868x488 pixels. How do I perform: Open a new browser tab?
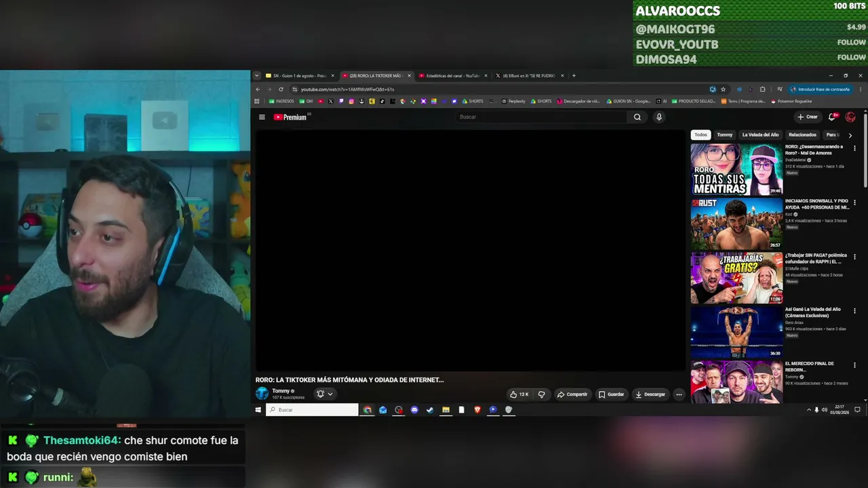click(574, 76)
